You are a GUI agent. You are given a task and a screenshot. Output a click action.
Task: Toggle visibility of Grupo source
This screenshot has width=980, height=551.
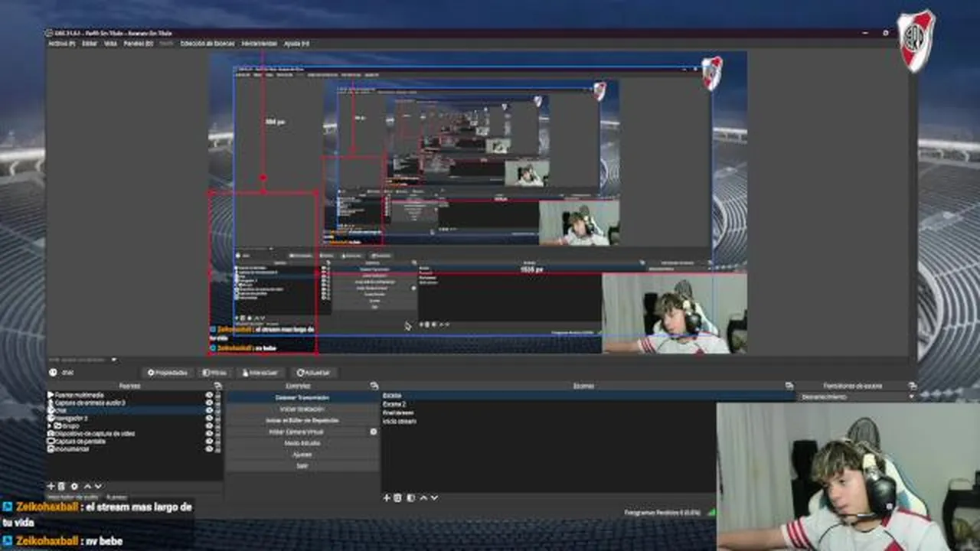[209, 426]
